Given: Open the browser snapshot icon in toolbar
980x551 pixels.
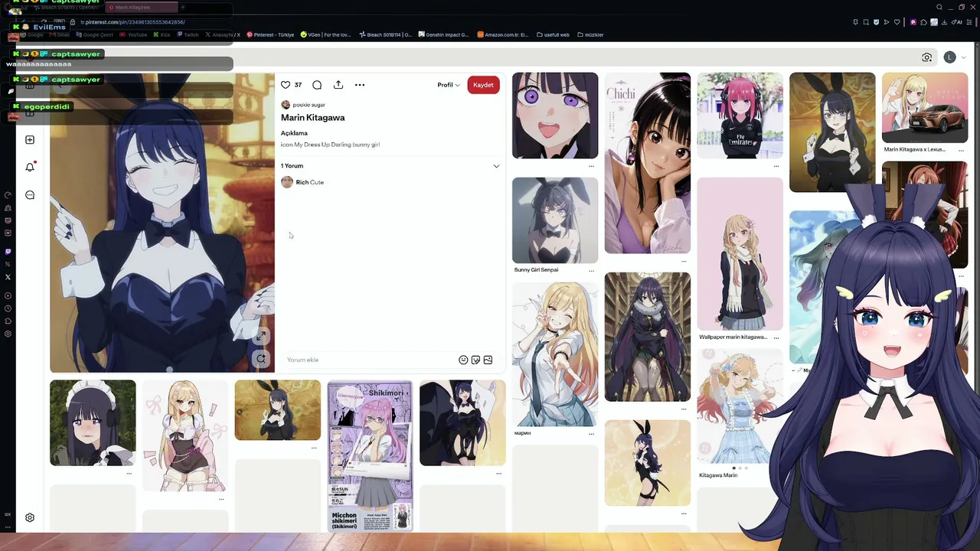Looking at the screenshot, I should click(866, 22).
